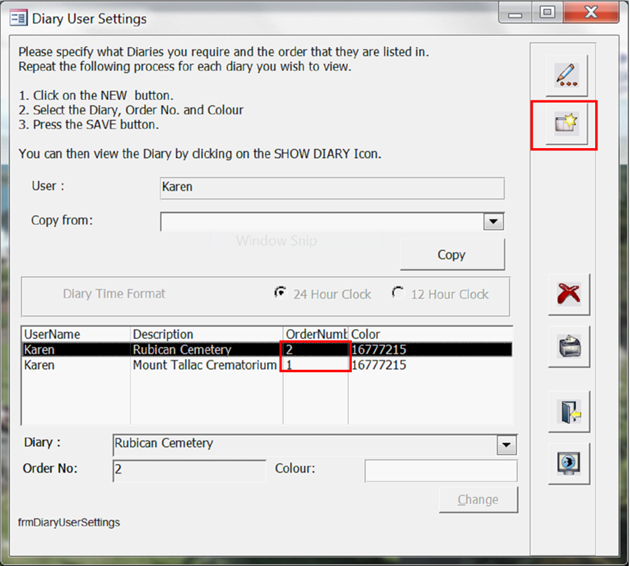Click the User field containing Karen
The image size is (630, 566).
(x=332, y=188)
